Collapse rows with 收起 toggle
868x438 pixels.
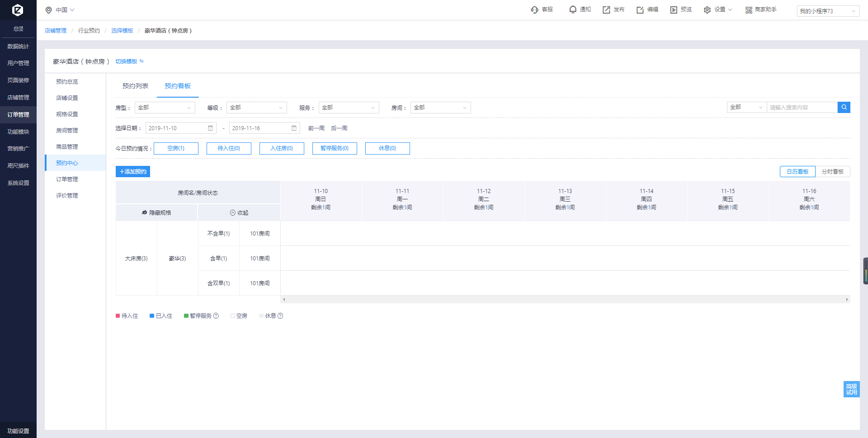239,212
